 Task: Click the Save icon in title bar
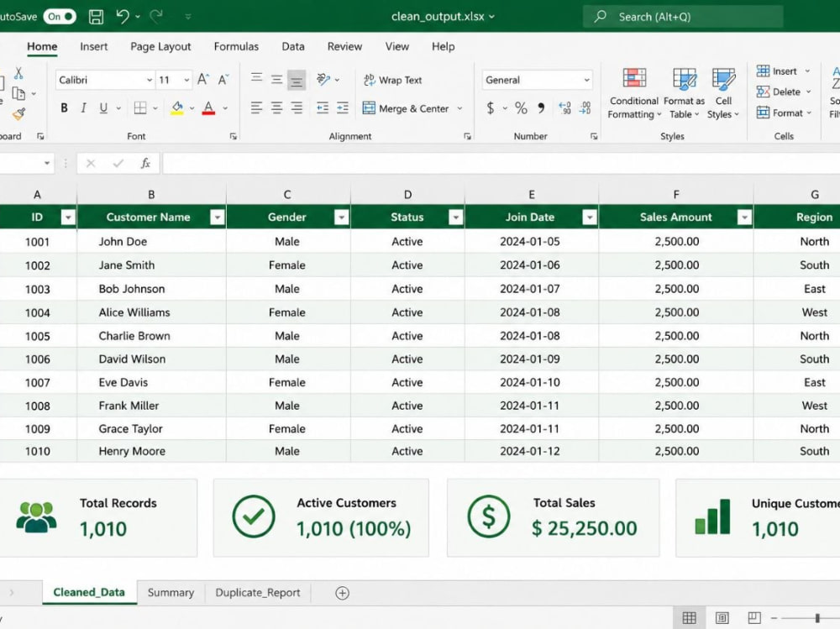(96, 17)
